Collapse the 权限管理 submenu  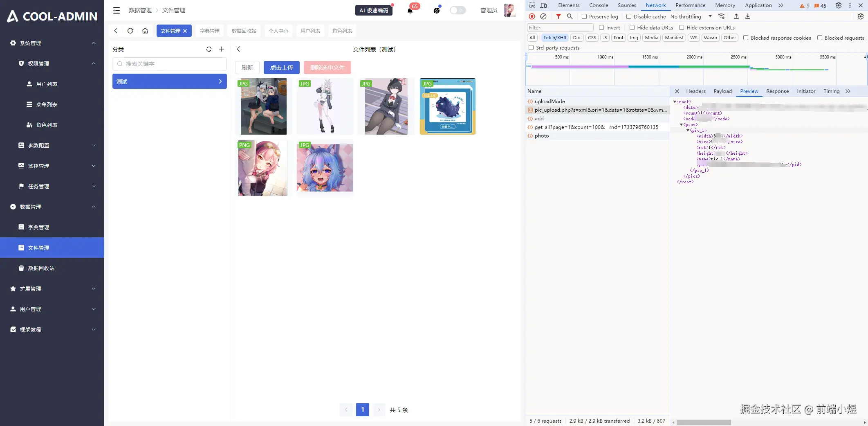coord(52,63)
